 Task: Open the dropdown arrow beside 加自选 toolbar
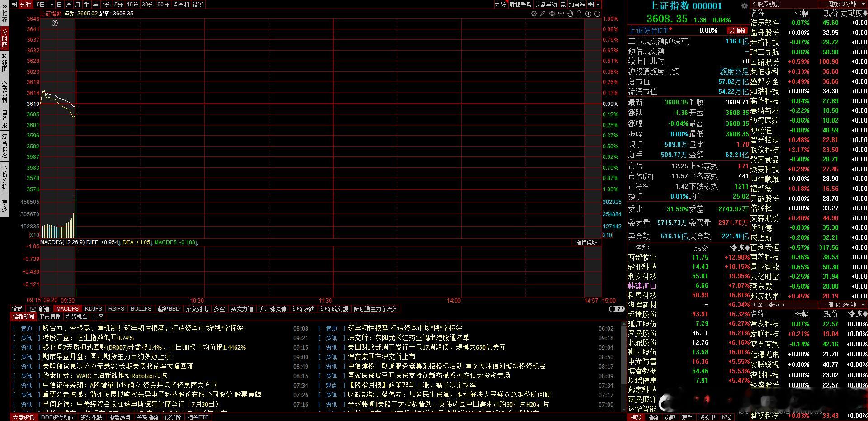tap(599, 5)
